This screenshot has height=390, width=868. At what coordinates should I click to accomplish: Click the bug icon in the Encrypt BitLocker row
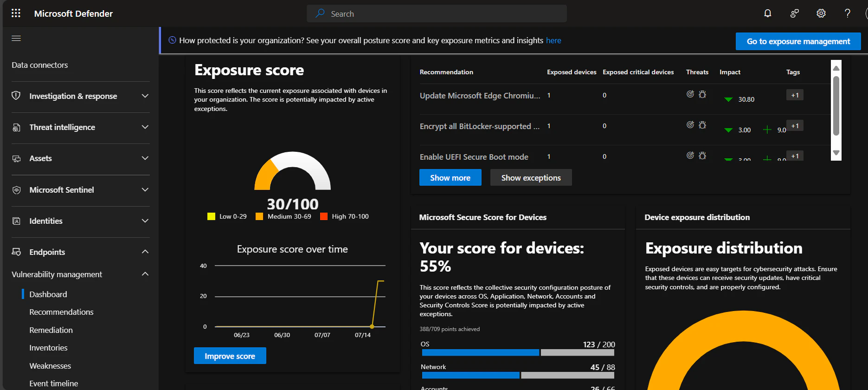click(702, 125)
